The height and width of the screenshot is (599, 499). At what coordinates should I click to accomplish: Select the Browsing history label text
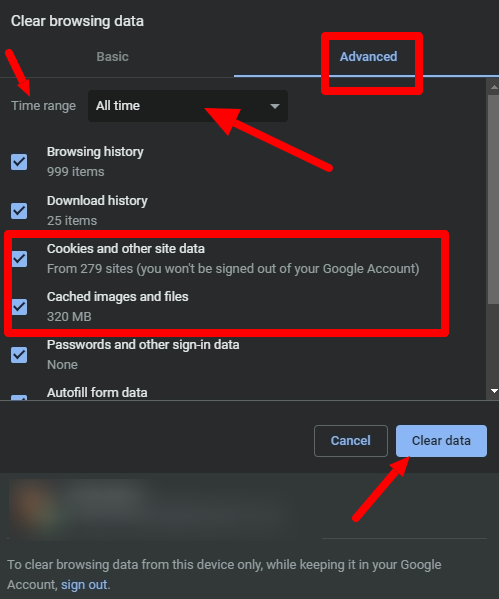(95, 152)
